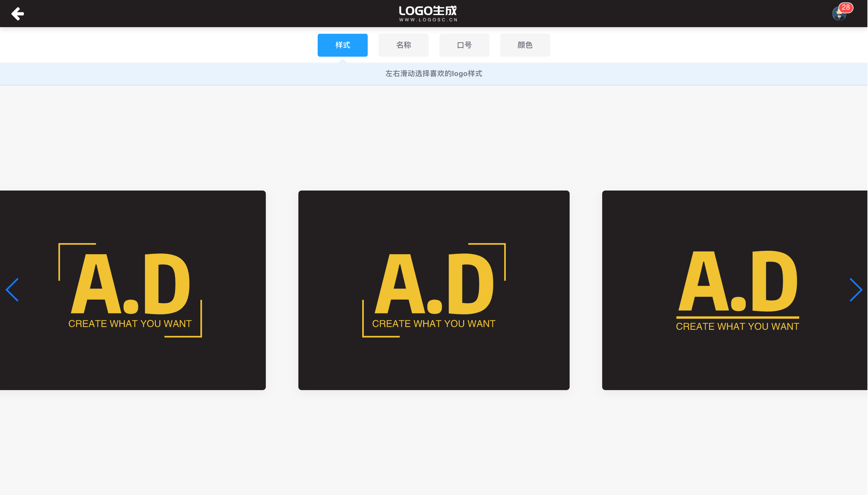Click the www.logosc.cn text in header
The width and height of the screenshot is (868, 495).
pos(428,20)
